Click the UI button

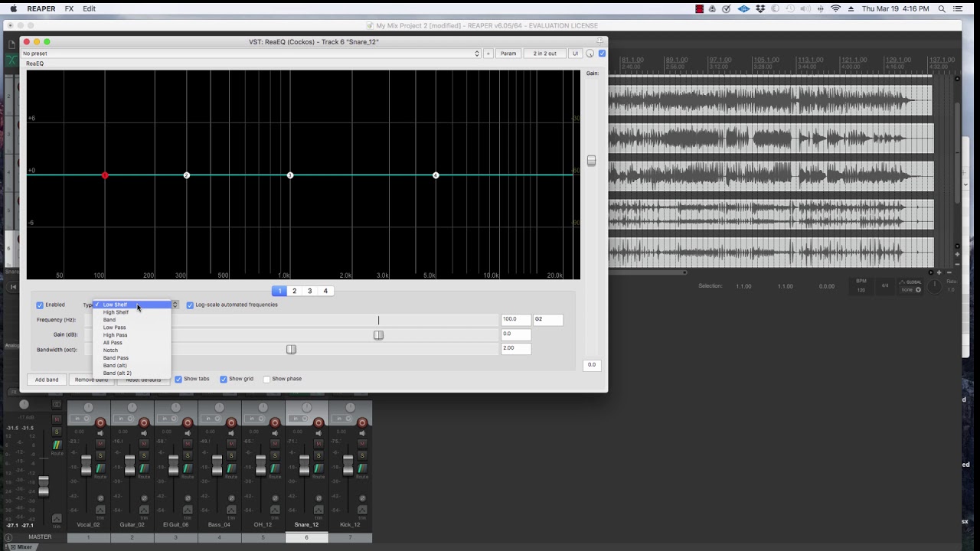pyautogui.click(x=576, y=54)
